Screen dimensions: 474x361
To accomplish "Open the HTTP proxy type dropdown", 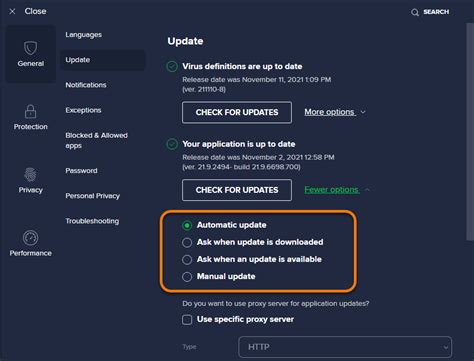I will 345,347.
